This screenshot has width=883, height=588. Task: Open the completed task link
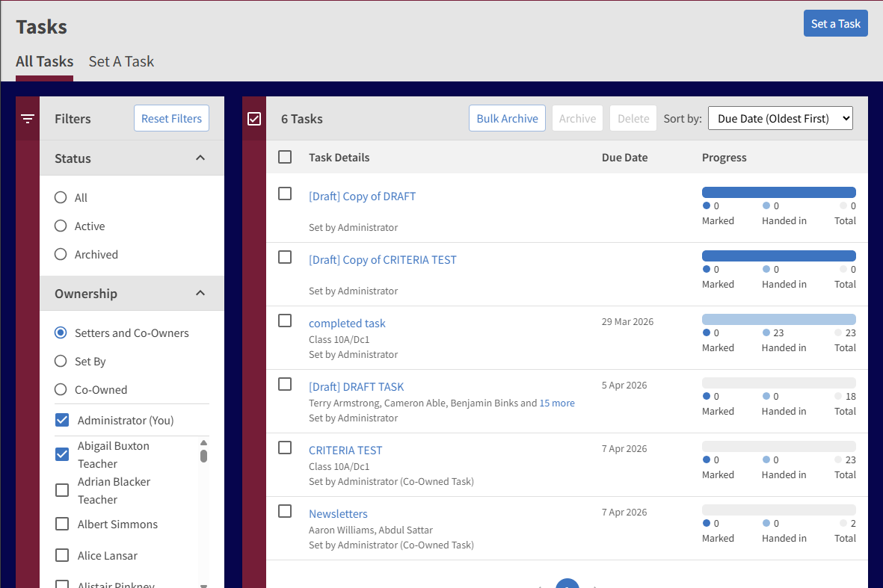click(x=347, y=324)
